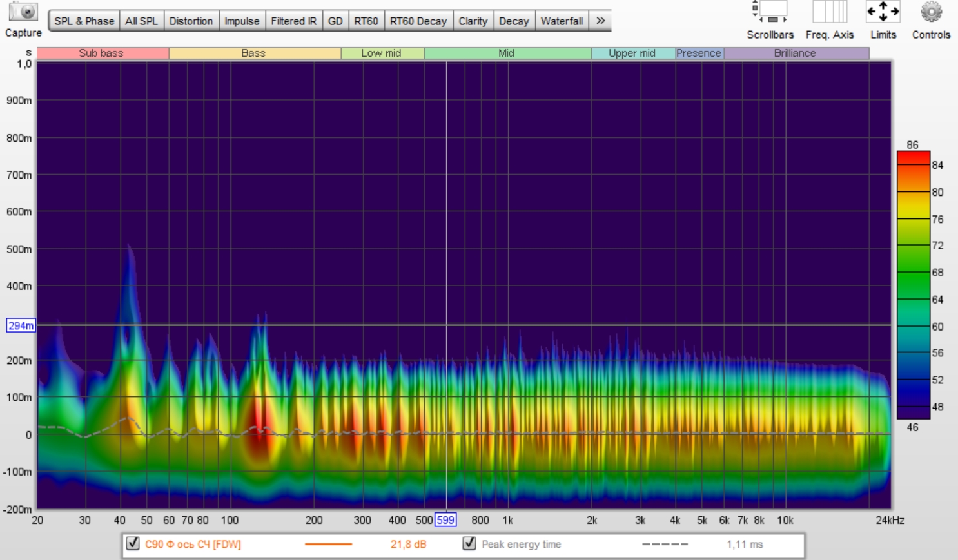Click the Peak energy time legend label

(521, 545)
